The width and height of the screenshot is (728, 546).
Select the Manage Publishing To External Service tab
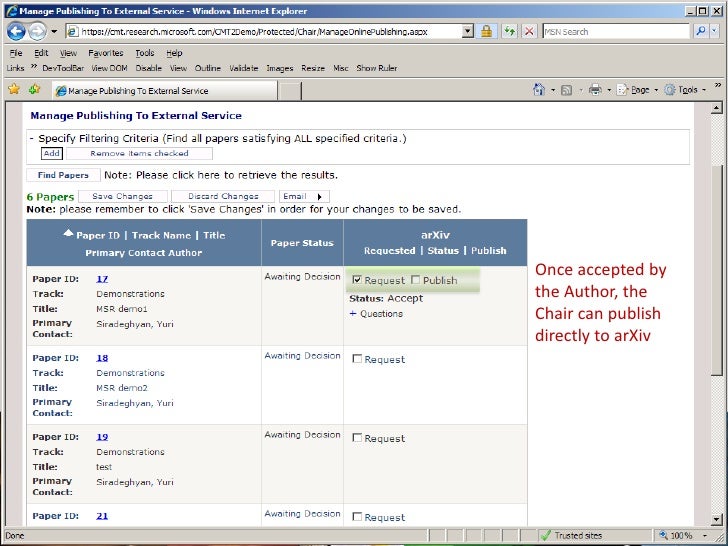tap(164, 91)
